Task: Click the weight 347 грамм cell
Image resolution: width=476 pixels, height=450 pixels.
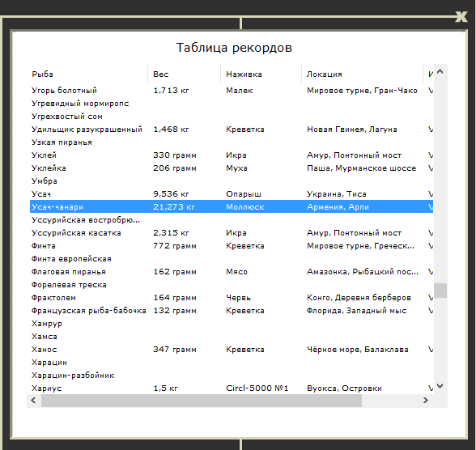Action: click(175, 350)
